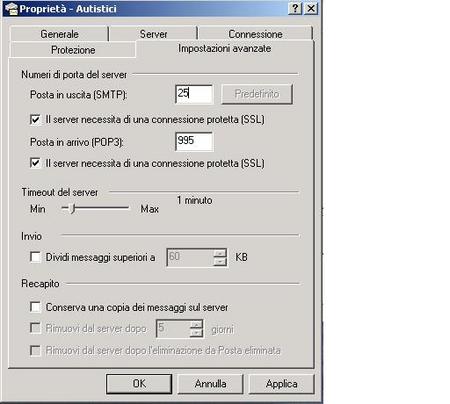
Task: Click the Impostazioni avanzate tab
Action: coord(224,49)
